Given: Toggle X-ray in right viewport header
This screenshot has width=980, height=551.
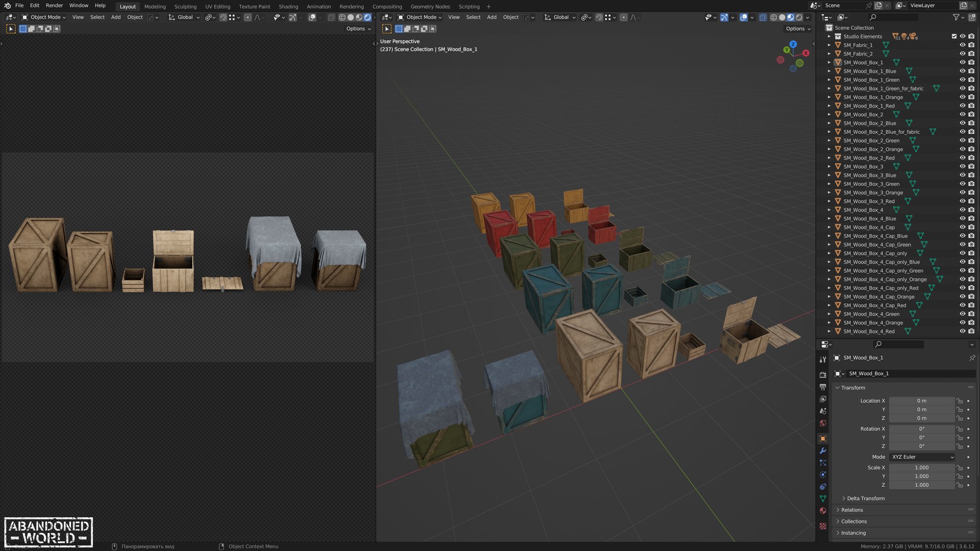Looking at the screenshot, I should (x=763, y=17).
